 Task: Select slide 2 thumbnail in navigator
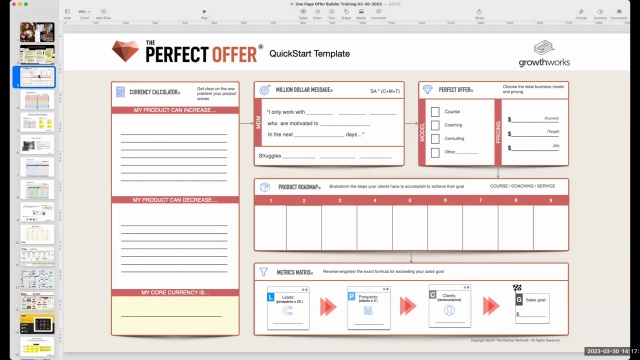pos(37,54)
